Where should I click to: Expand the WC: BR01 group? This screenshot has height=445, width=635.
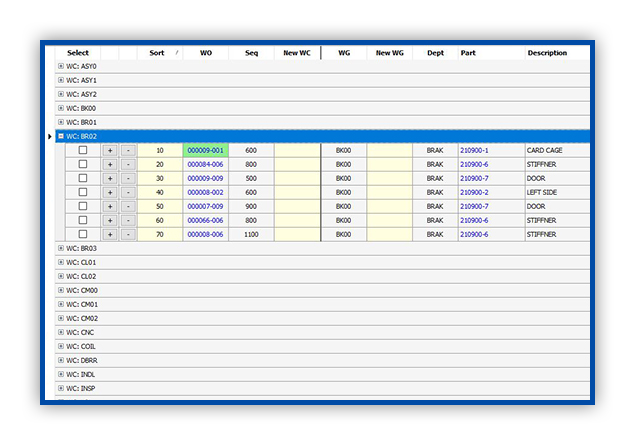(61, 122)
